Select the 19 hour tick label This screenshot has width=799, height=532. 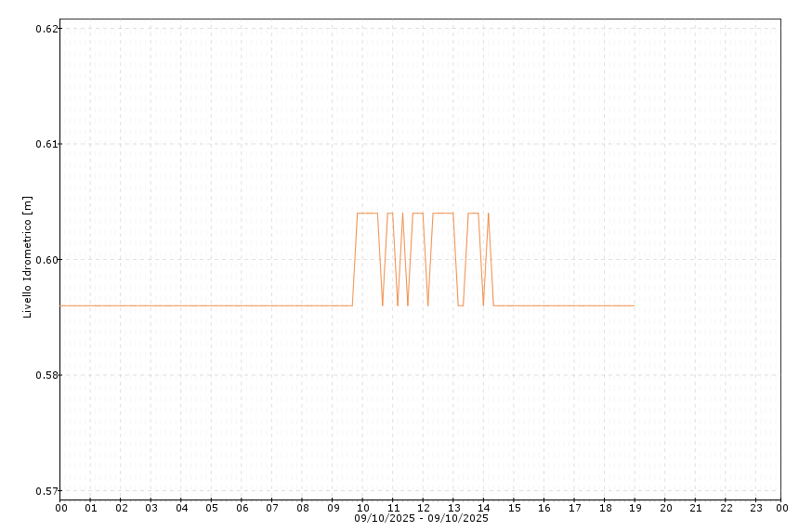click(x=635, y=508)
